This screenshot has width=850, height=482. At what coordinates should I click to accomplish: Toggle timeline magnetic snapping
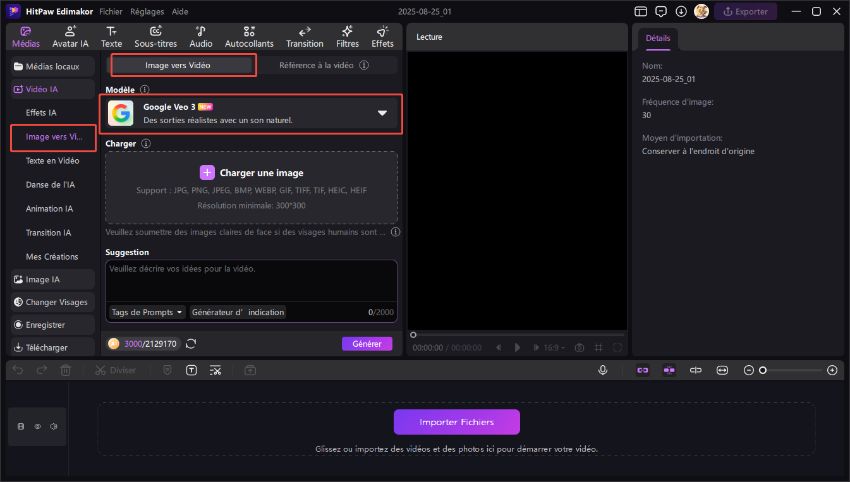[669, 370]
